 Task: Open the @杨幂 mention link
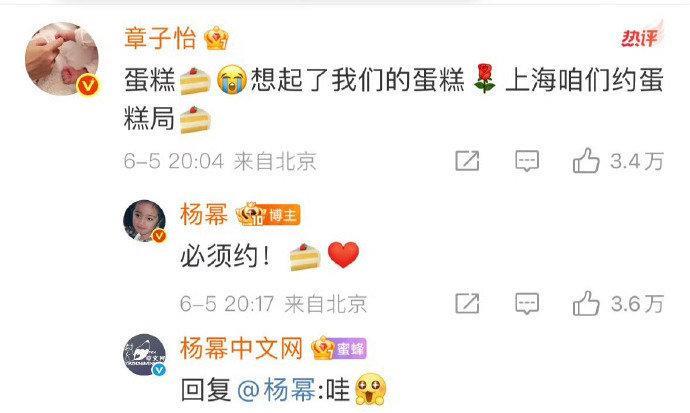click(276, 390)
